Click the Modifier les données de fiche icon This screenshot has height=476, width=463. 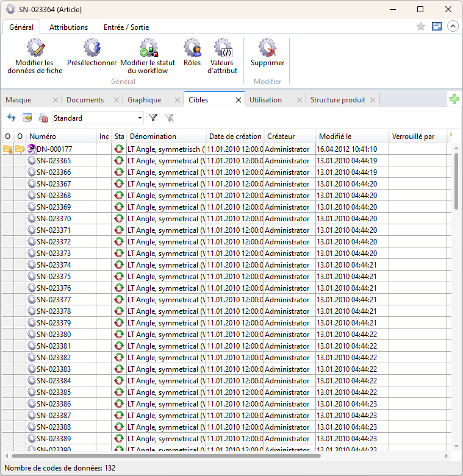click(35, 48)
